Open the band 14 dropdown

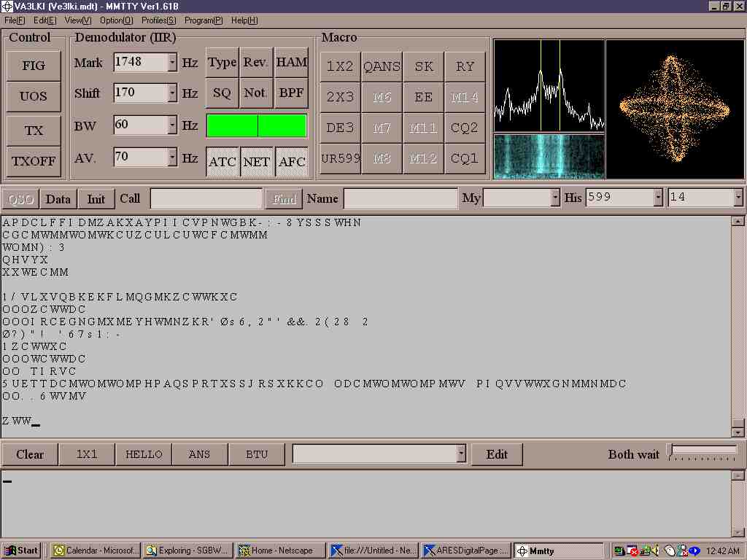tap(738, 198)
